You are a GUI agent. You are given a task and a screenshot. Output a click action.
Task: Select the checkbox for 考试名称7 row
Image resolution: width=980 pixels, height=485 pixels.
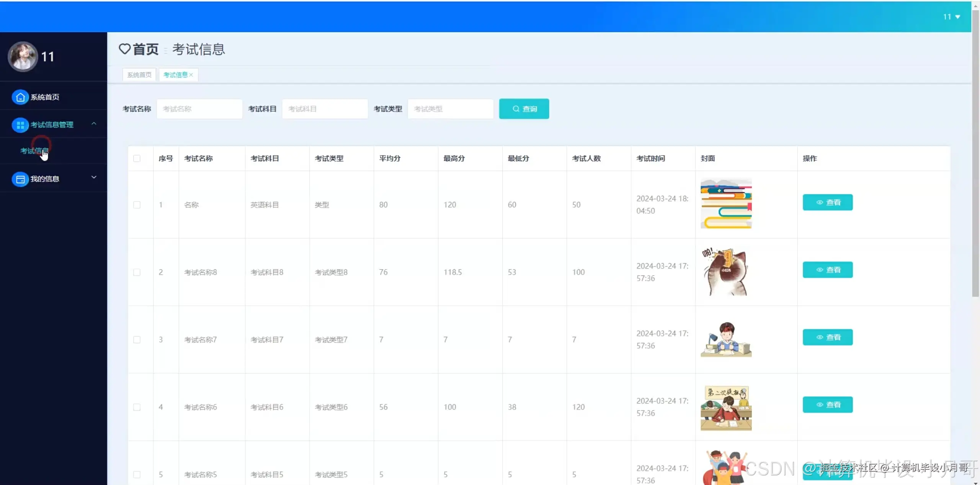(x=137, y=340)
